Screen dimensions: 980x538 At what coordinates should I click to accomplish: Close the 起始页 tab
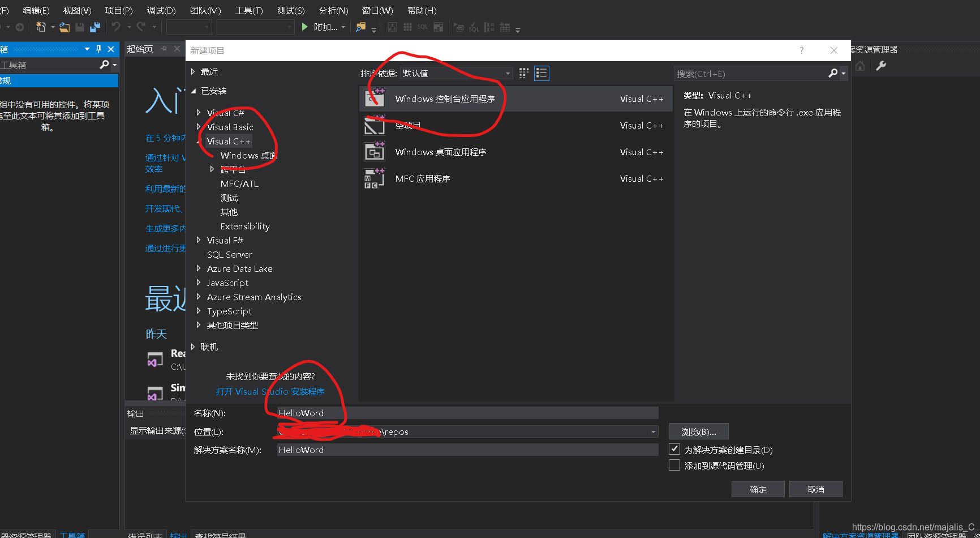tap(177, 49)
